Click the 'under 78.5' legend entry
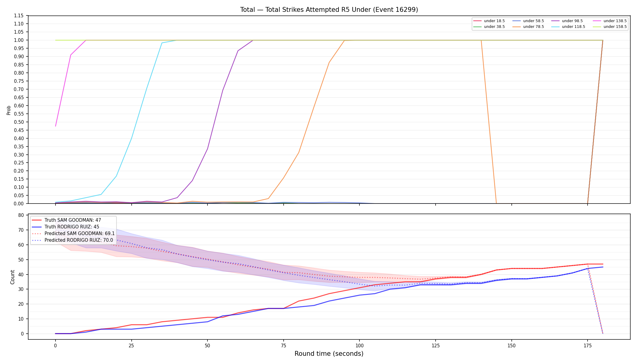 click(x=528, y=27)
